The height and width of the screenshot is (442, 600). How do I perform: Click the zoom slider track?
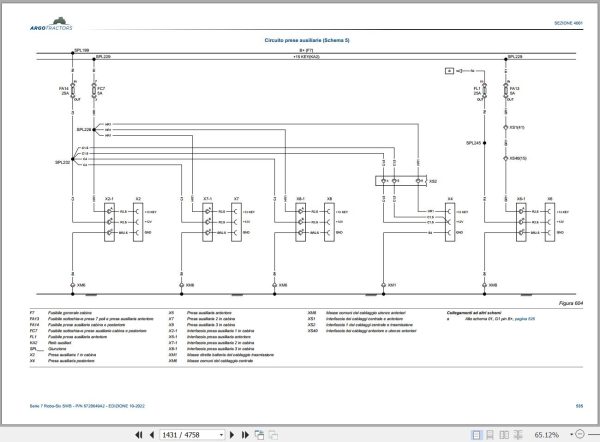coord(594,434)
